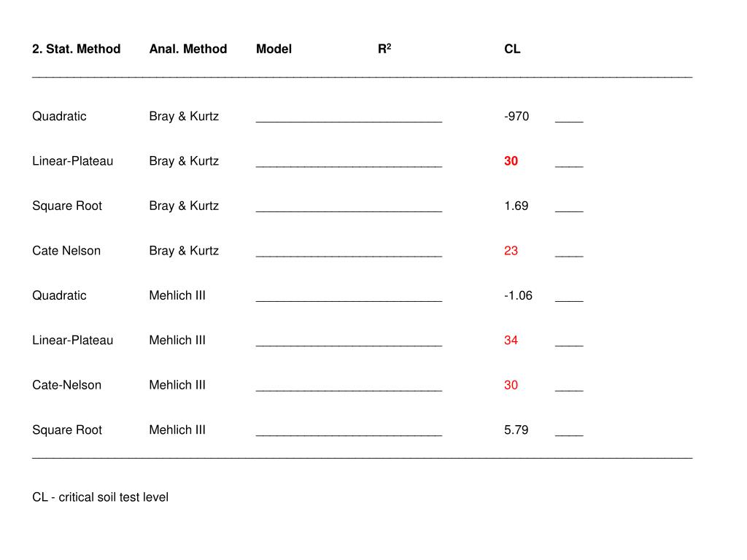Click the blank after CL value -970
This screenshot has width=747, height=560.
569,122
